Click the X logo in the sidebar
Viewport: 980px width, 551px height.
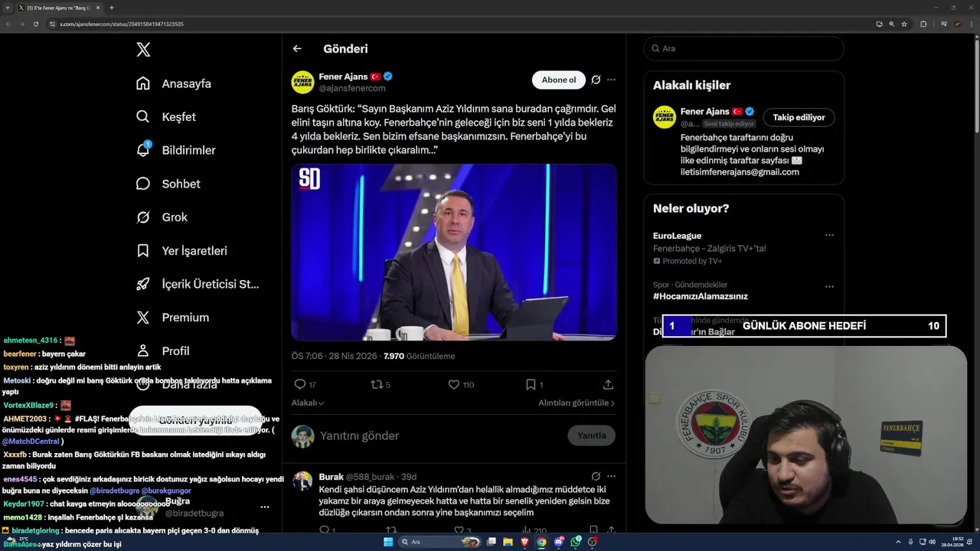[143, 50]
